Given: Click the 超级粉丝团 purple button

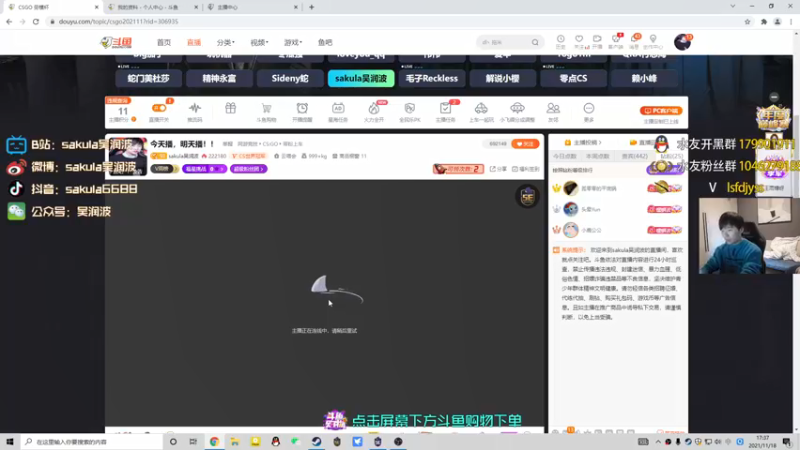Looking at the screenshot, I should point(248,169).
